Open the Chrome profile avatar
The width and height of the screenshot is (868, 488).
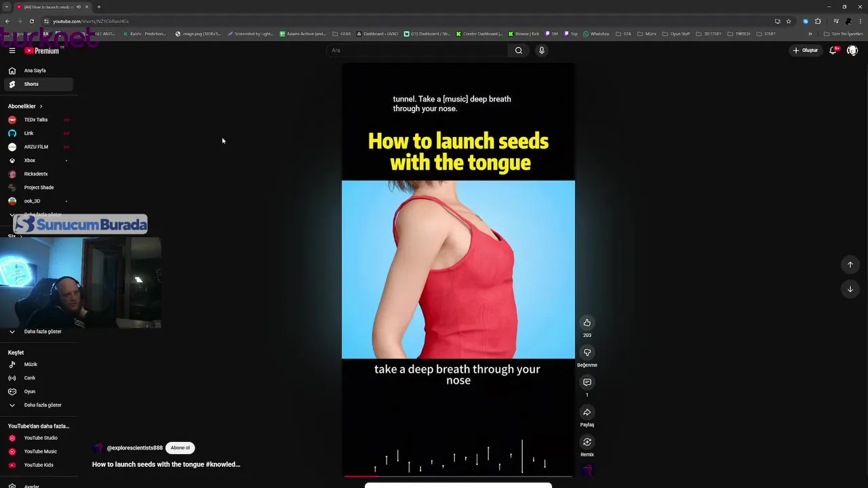tap(848, 21)
